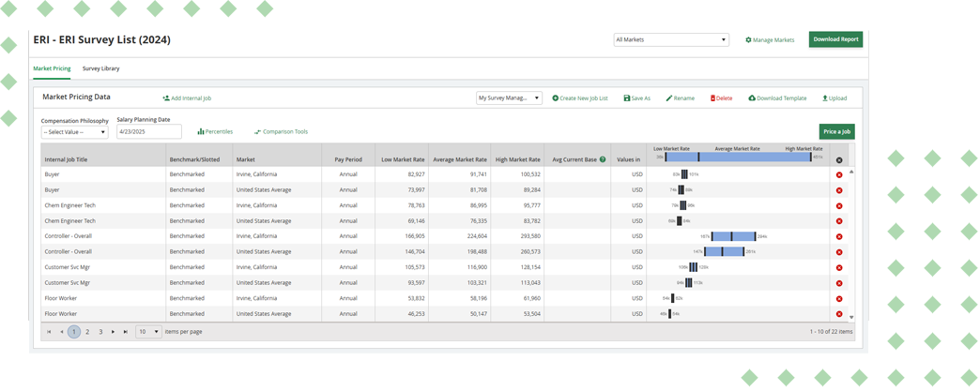Go to next page arrow
Screen dimensions: 980x391
pos(114,332)
